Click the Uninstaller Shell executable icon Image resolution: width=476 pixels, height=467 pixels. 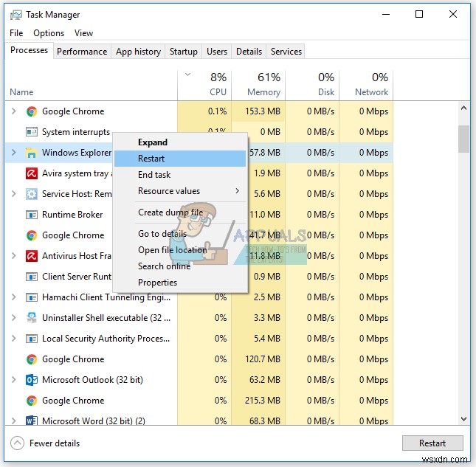32,318
